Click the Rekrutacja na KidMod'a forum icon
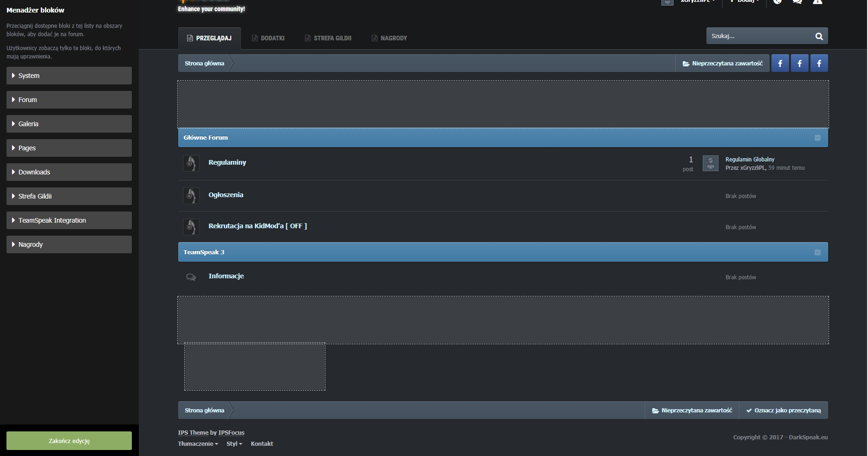Screen dimensions: 868x456 (191, 227)
